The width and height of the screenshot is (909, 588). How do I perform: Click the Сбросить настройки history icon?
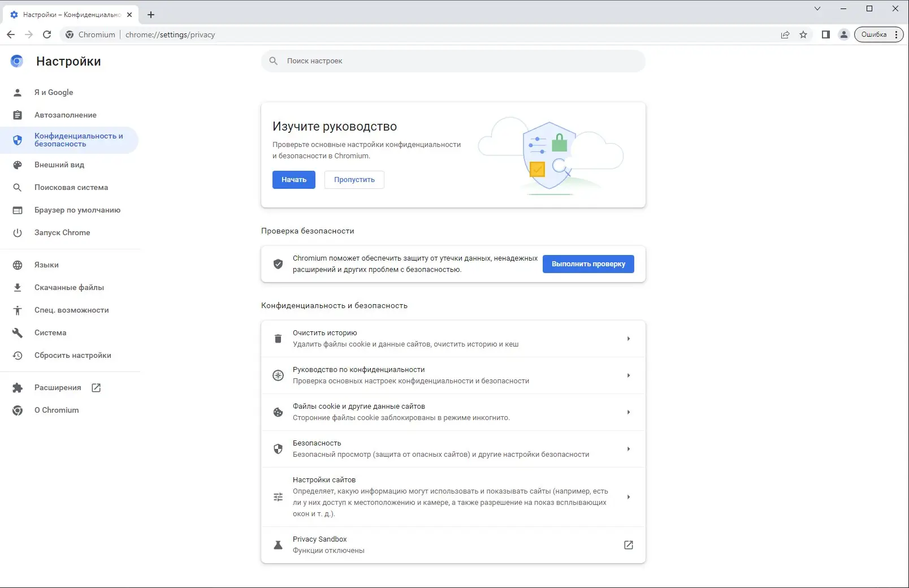[x=18, y=355]
